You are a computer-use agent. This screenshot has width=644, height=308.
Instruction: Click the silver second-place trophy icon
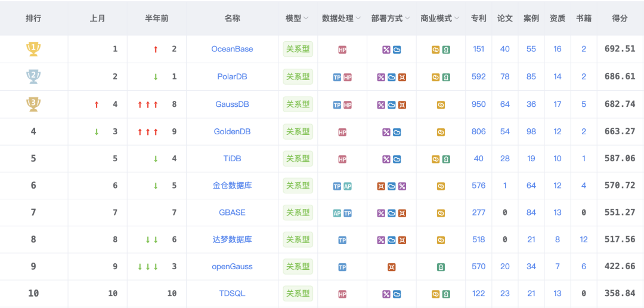33,76
